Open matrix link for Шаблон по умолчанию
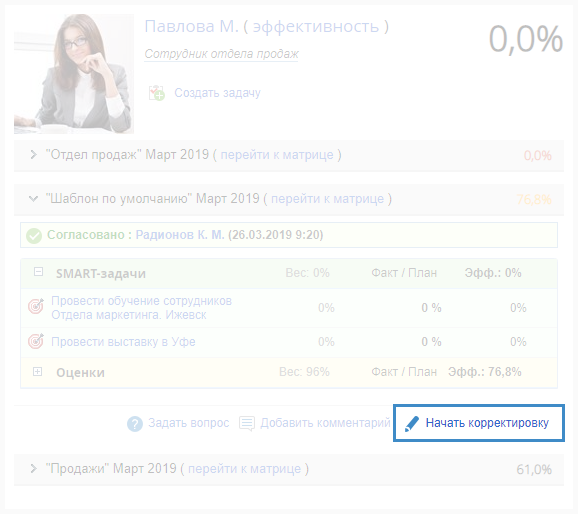Screen dimensions: 578x514 pyautogui.click(x=327, y=199)
